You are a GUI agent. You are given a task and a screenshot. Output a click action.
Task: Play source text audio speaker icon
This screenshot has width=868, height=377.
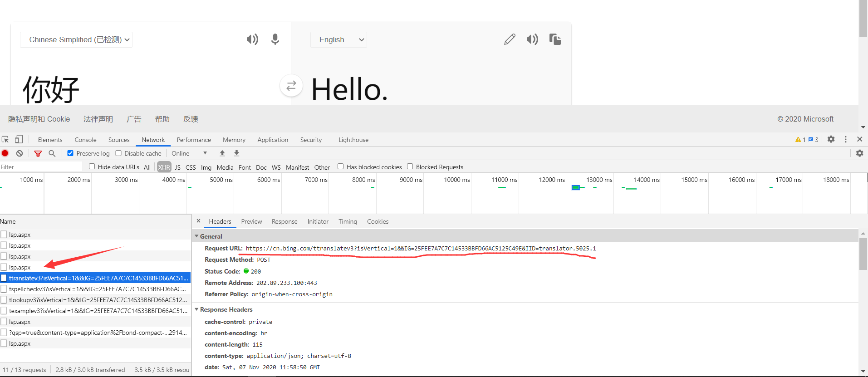tap(252, 39)
